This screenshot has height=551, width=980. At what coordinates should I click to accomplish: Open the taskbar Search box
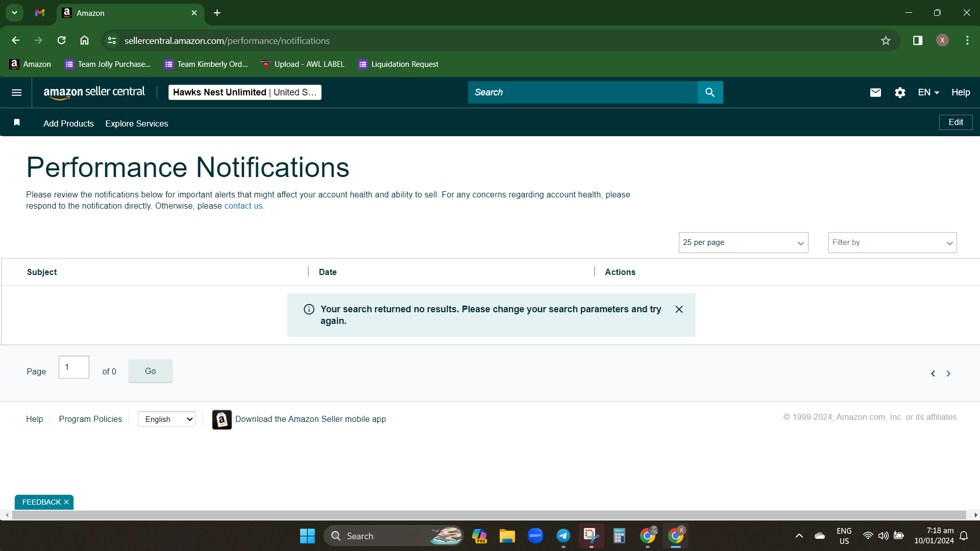tap(394, 536)
